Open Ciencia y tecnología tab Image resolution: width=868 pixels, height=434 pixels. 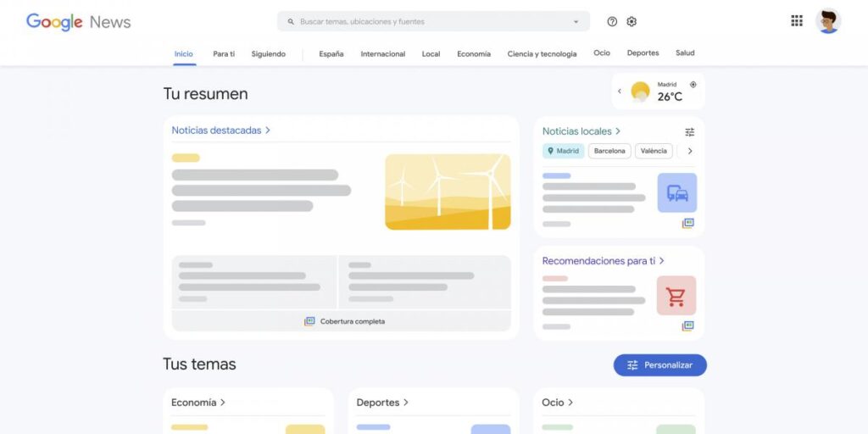click(x=542, y=53)
